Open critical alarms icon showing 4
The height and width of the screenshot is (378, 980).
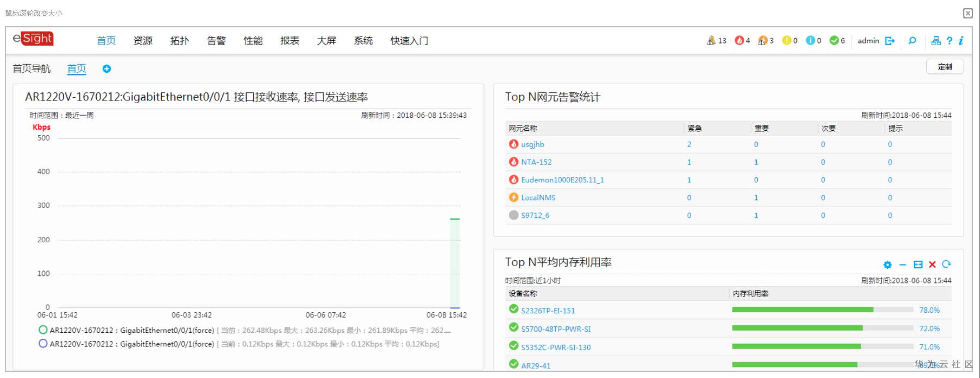click(x=739, y=41)
